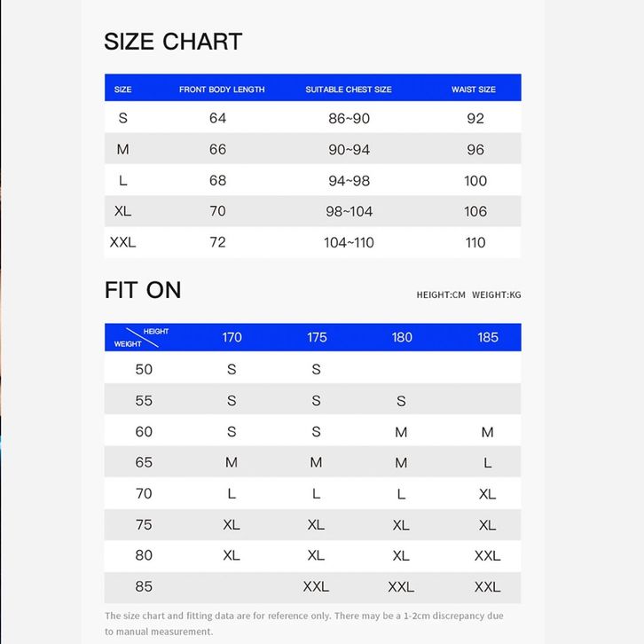The image size is (644, 644).
Task: Select the SUITABLE CHEST SIZE column header
Action: (349, 90)
